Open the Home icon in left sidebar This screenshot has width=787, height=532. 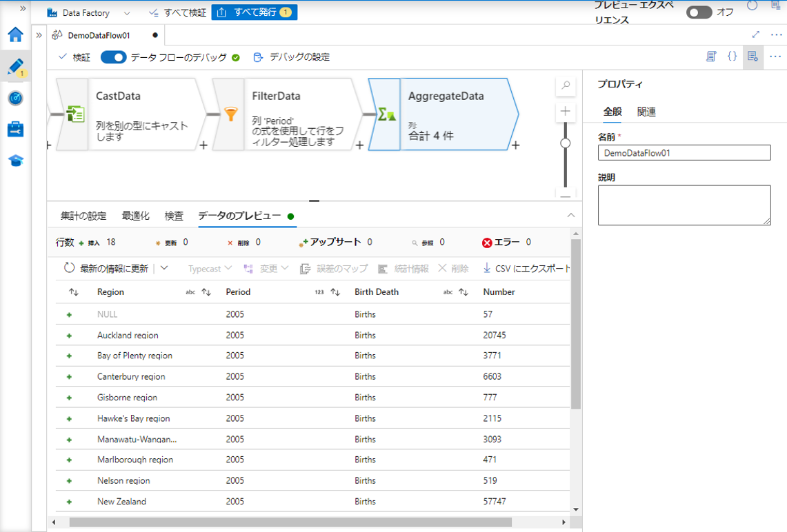[15, 35]
